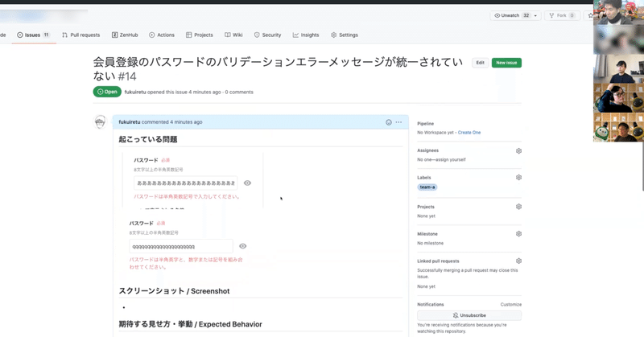Open the Wiki tab

pyautogui.click(x=233, y=35)
